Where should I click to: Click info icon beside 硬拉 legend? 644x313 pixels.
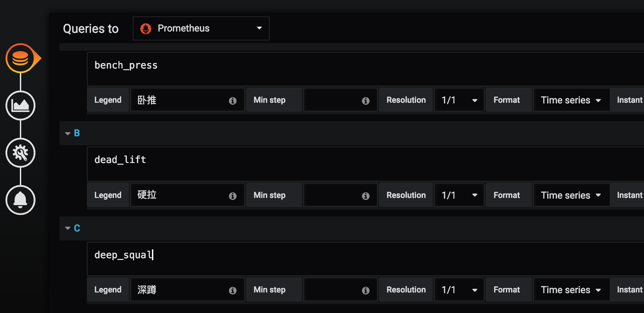[233, 196]
